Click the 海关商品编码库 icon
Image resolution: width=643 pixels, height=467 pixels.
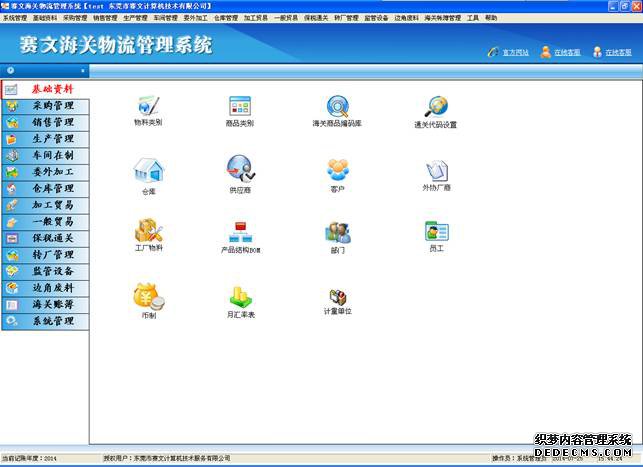pyautogui.click(x=337, y=106)
